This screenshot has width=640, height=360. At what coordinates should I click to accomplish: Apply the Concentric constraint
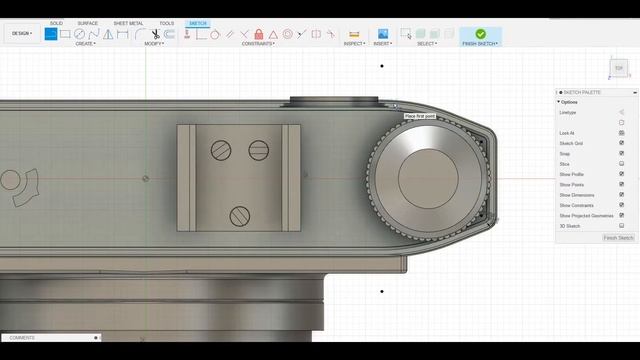point(288,34)
